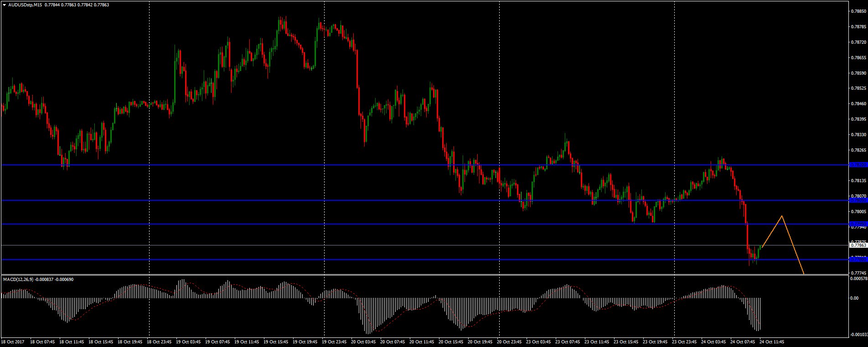Click the 0.78720 price axis label
The height and width of the screenshot is (347, 868).
click(x=858, y=42)
